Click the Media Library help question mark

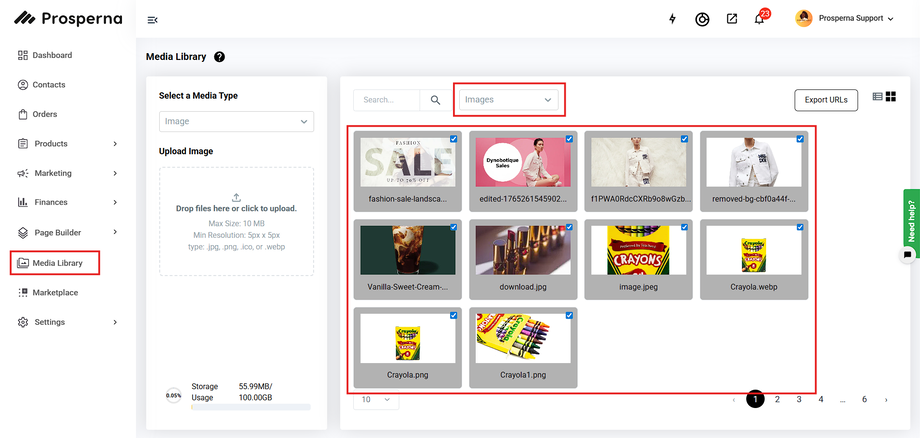(219, 57)
